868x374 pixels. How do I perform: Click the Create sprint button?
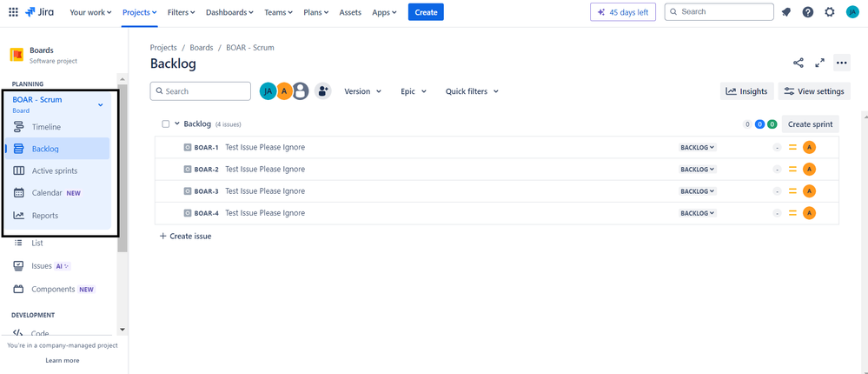click(x=811, y=124)
